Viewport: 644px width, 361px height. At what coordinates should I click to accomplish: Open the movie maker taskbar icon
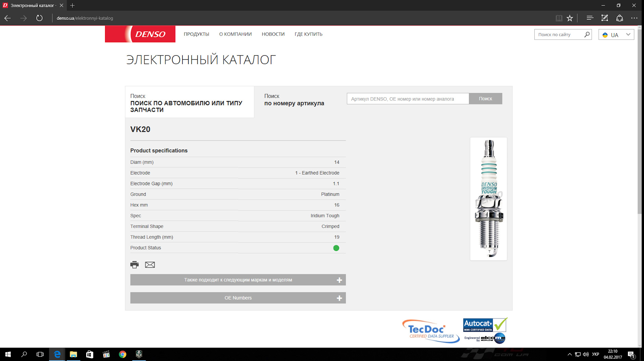[x=106, y=354]
